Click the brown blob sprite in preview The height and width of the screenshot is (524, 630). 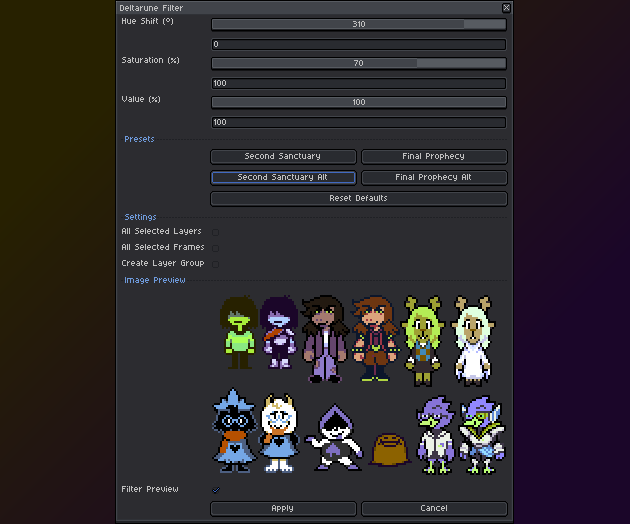pos(389,449)
